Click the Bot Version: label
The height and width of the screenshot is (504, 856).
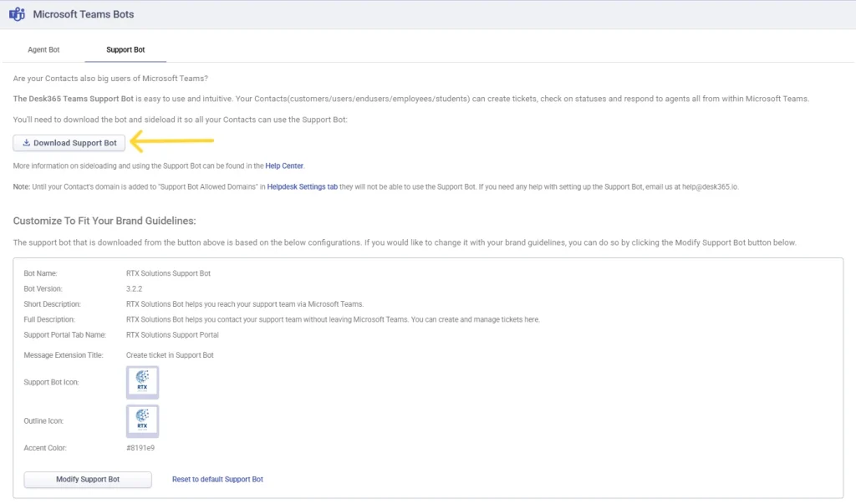click(x=43, y=289)
